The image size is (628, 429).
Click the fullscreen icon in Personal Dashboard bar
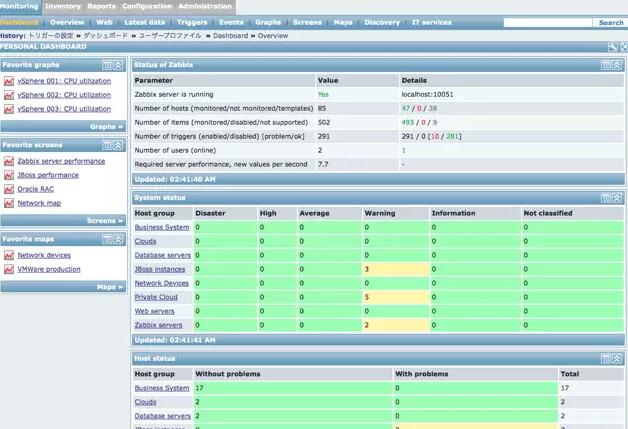tap(624, 46)
